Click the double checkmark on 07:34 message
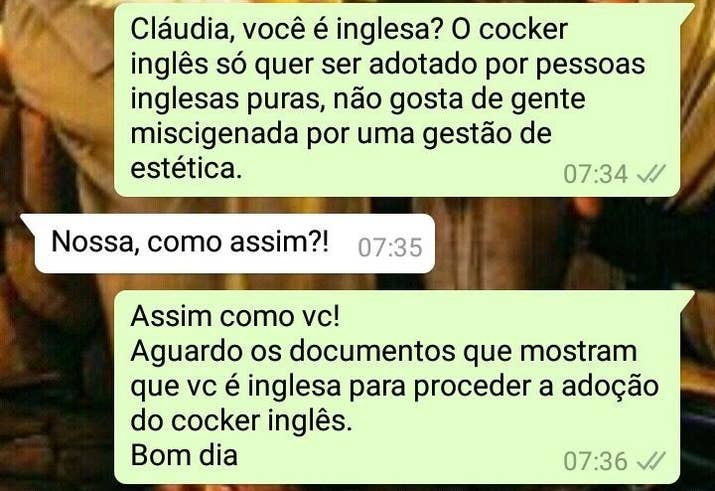This screenshot has height=491, width=715. (x=651, y=174)
